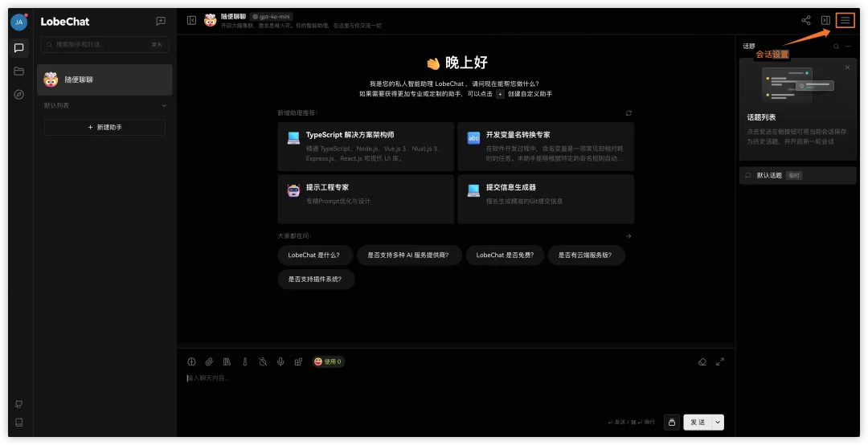Viewport: 868px width, 445px height.
Task: Click the microphone voice input icon
Action: tap(280, 361)
